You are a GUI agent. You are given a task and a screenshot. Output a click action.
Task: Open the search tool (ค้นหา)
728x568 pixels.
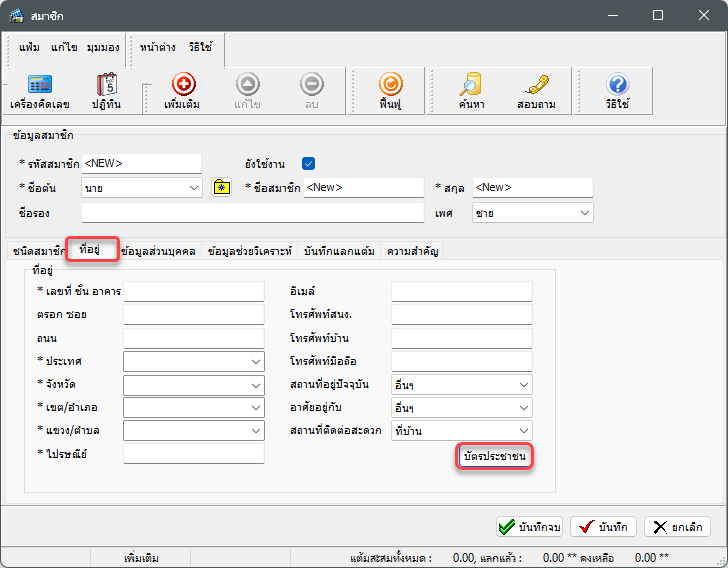pyautogui.click(x=470, y=91)
